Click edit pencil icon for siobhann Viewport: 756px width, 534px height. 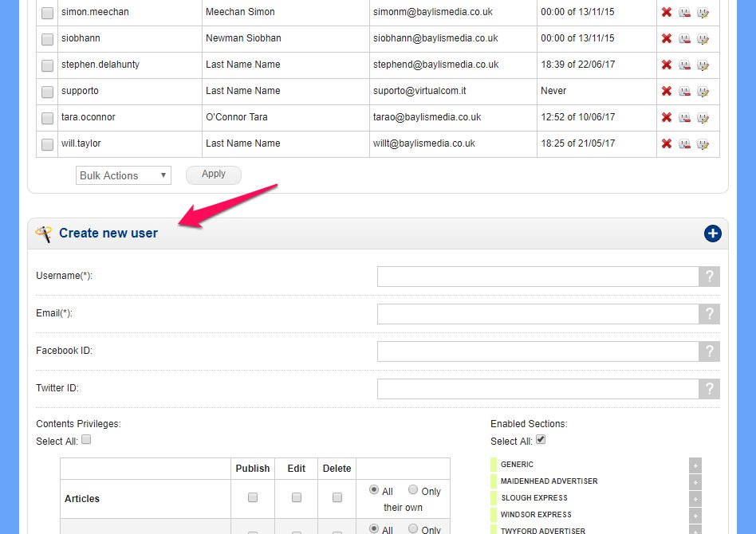point(703,38)
